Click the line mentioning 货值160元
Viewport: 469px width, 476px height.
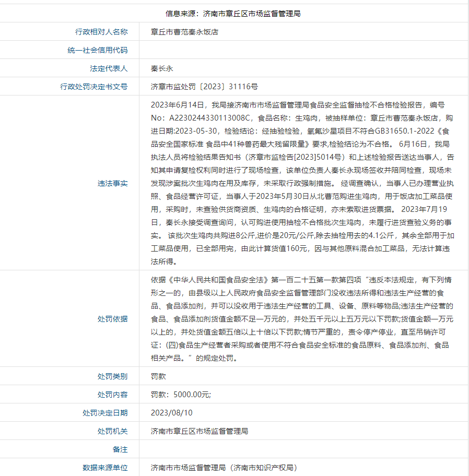tap(300, 248)
